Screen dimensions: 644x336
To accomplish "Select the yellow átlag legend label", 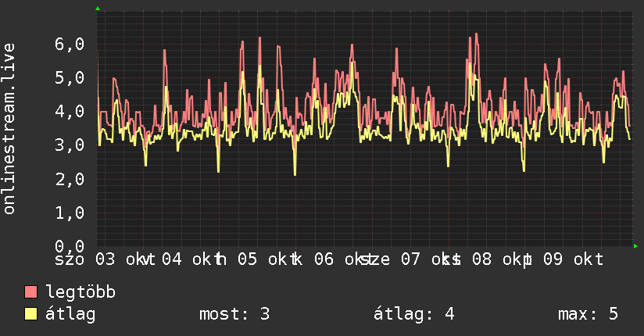I will click(70, 314).
